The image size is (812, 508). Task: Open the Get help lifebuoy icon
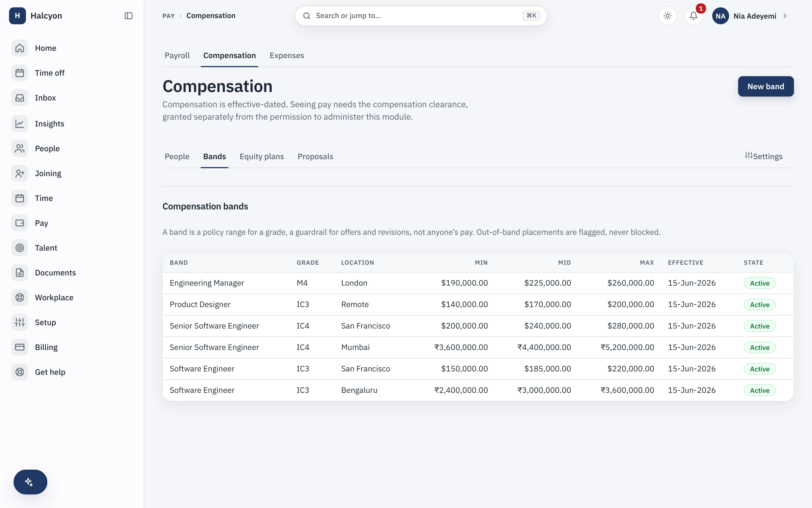tap(20, 372)
